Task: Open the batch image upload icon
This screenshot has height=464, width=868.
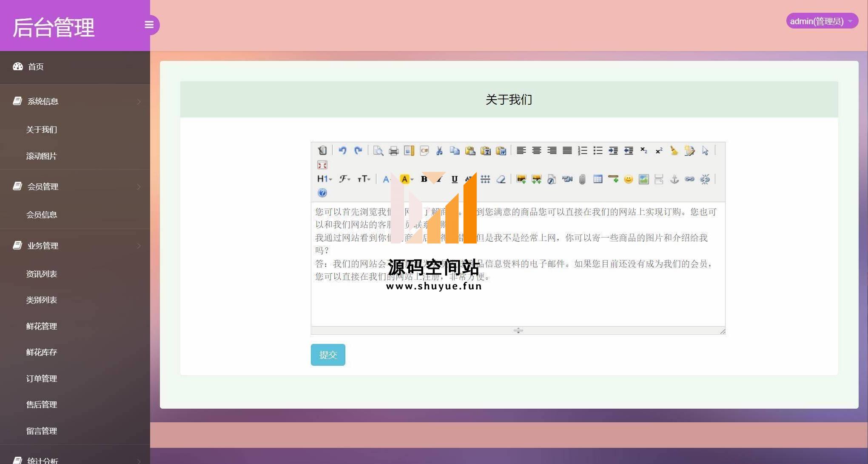Action: (x=536, y=179)
